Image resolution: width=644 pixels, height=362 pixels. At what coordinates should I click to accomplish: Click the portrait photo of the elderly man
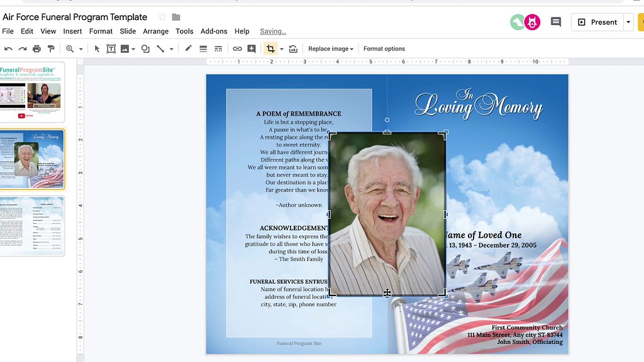coord(387,214)
